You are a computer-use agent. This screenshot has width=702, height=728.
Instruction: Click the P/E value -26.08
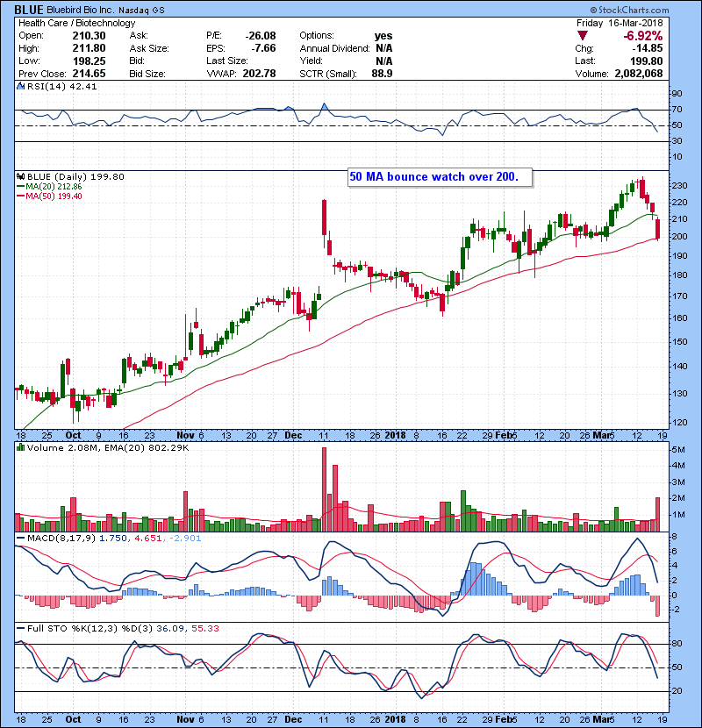tap(260, 36)
